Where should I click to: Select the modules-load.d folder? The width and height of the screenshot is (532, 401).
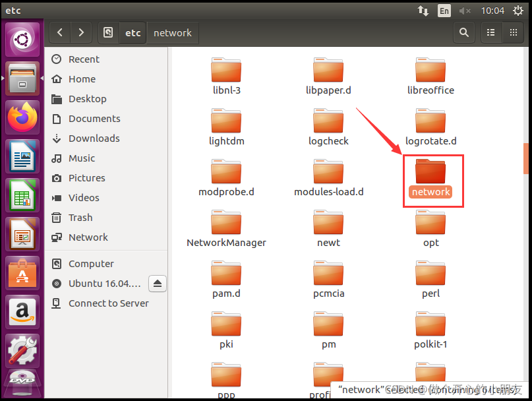point(328,177)
